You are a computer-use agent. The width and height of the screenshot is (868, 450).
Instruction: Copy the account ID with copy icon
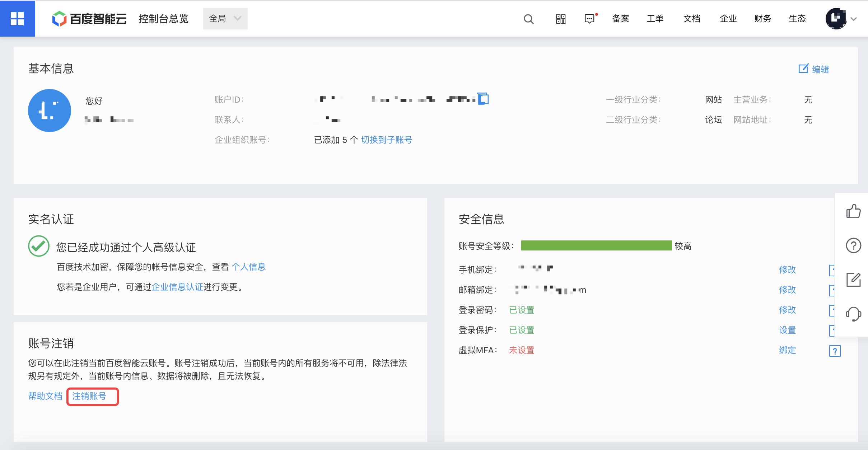coord(483,99)
